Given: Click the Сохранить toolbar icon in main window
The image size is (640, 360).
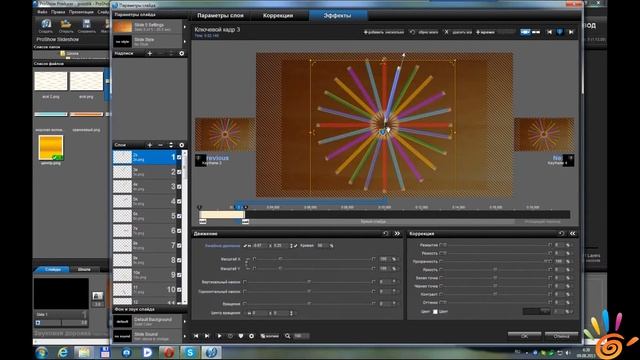Looking at the screenshot, I should [87, 26].
